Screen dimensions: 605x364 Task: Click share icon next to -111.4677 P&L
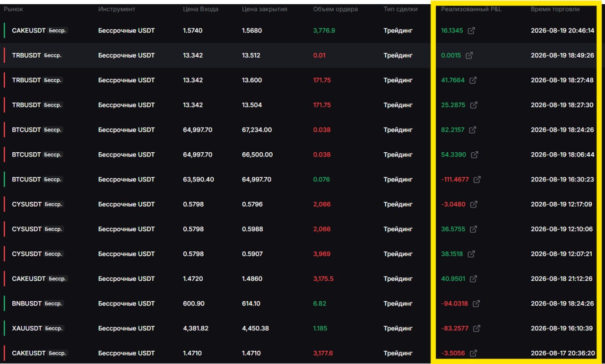(477, 180)
